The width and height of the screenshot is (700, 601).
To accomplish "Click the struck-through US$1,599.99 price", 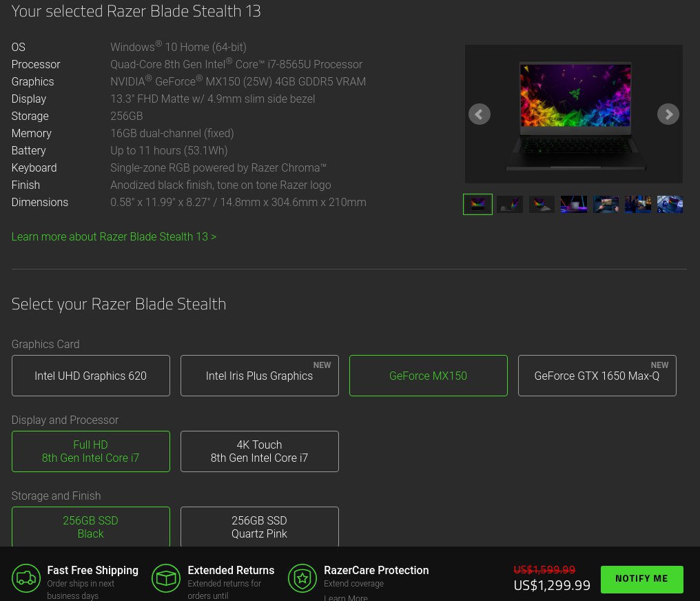I will point(544,570).
